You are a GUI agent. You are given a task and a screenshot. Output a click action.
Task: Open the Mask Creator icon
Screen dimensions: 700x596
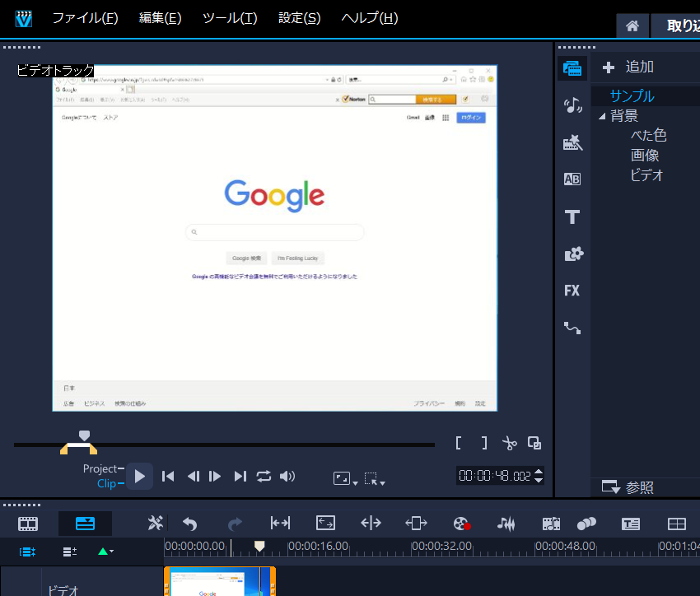586,524
